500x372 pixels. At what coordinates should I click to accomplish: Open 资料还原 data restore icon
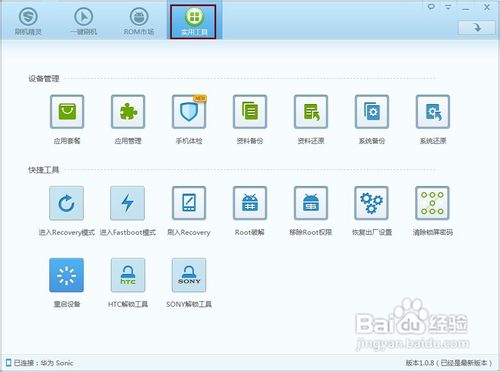coord(311,111)
